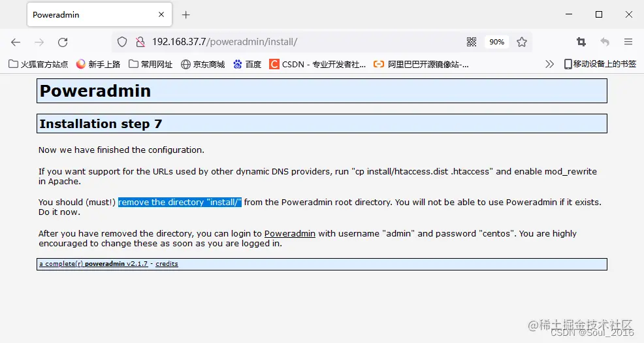Click the screenshot crop tool icon
Viewport: 644px width, 343px height.
(x=581, y=42)
